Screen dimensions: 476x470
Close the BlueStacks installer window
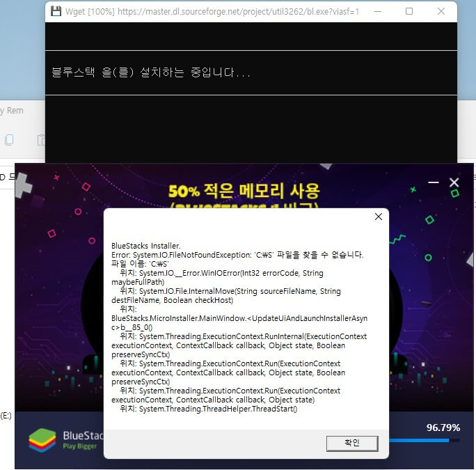(x=454, y=182)
